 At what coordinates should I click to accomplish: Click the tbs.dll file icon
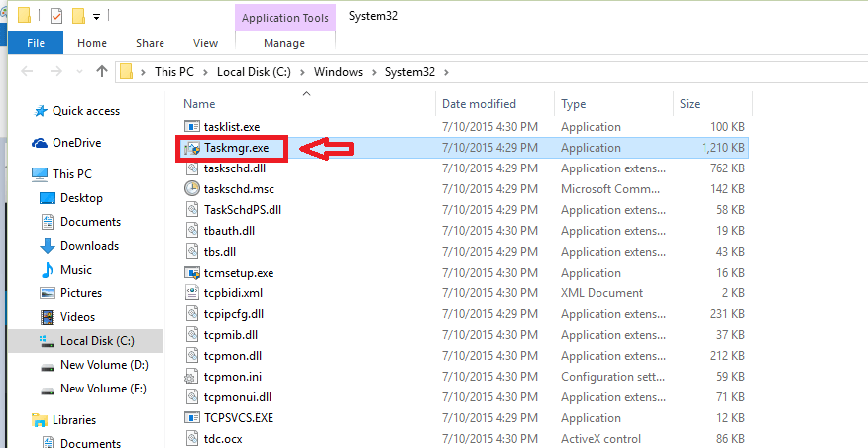(192, 252)
